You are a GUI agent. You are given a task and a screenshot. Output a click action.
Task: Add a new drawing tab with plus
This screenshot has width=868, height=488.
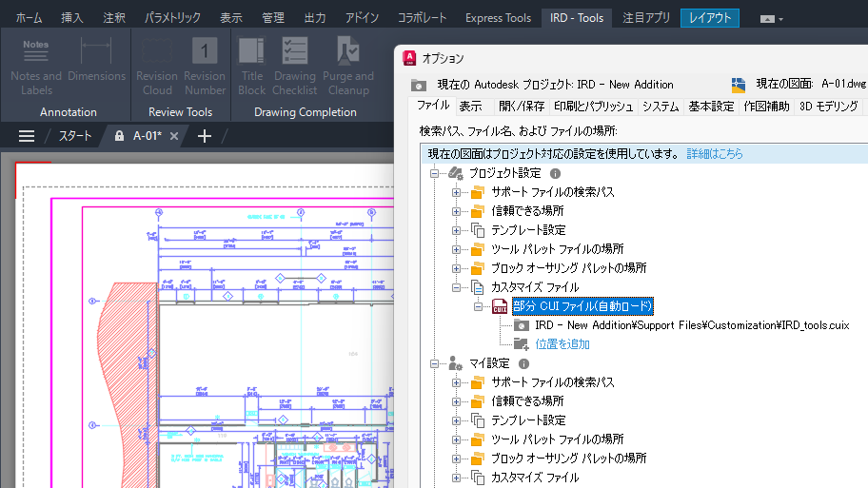point(205,136)
